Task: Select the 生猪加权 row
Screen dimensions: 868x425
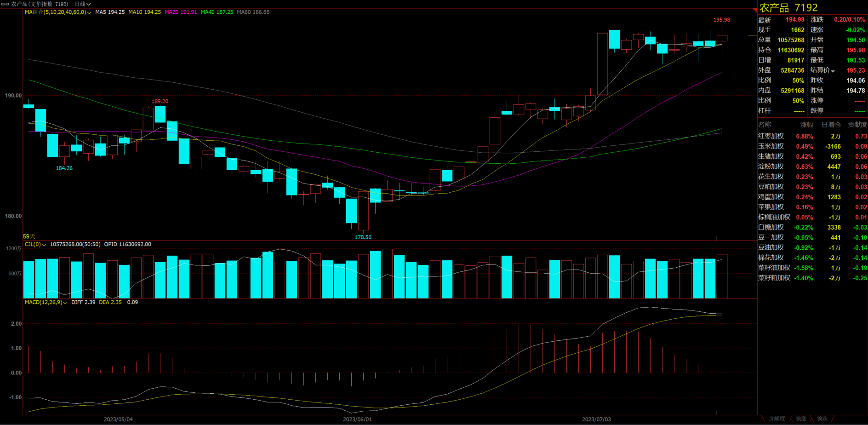Action: [x=812, y=157]
